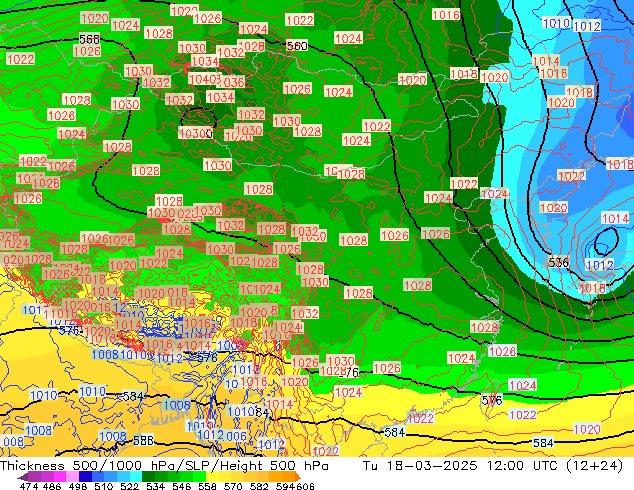Click the purple arrow start of legend
634x490 pixels.
point(23,477)
